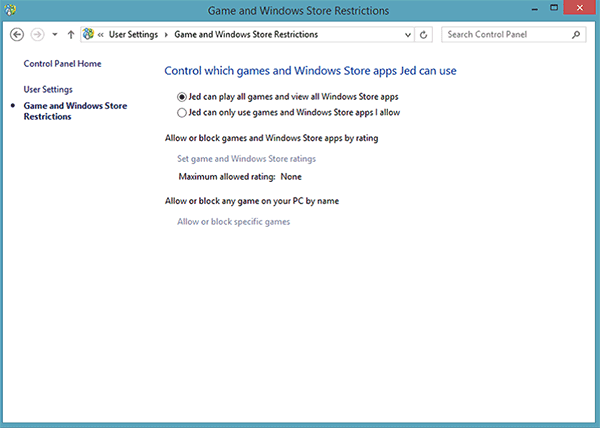Open 'Set game and Windows Store ratings'

tap(246, 159)
